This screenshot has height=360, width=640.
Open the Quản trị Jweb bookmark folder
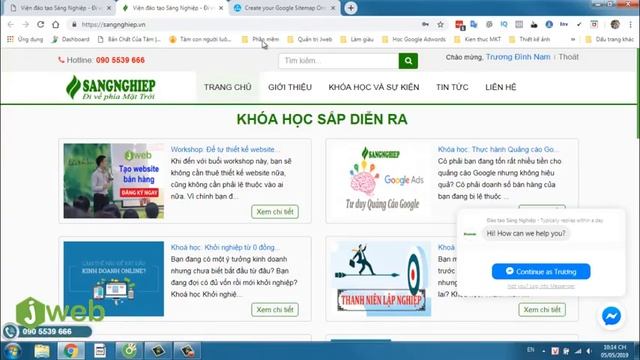[x=309, y=40]
